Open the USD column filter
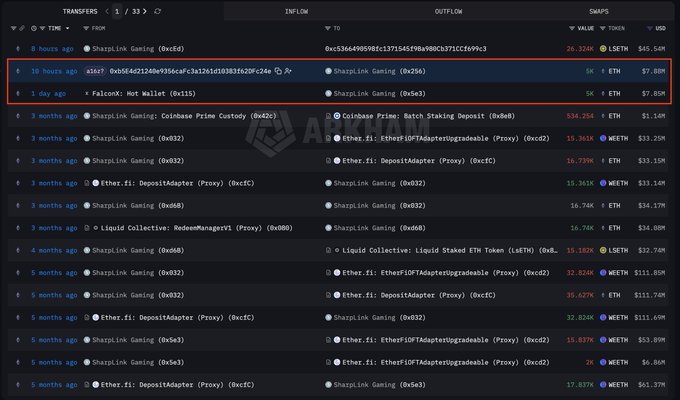 [649, 28]
